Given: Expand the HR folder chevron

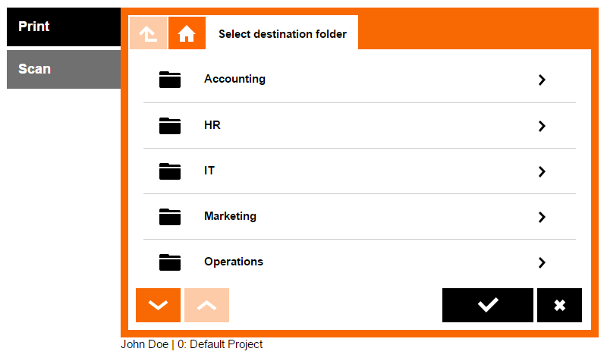Looking at the screenshot, I should click(x=542, y=126).
